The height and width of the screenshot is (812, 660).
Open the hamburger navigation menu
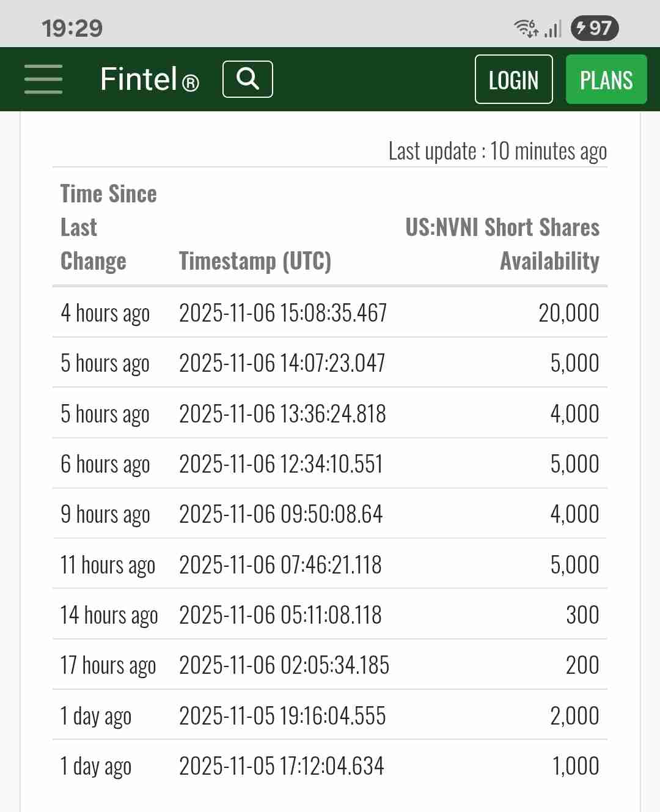click(x=43, y=79)
